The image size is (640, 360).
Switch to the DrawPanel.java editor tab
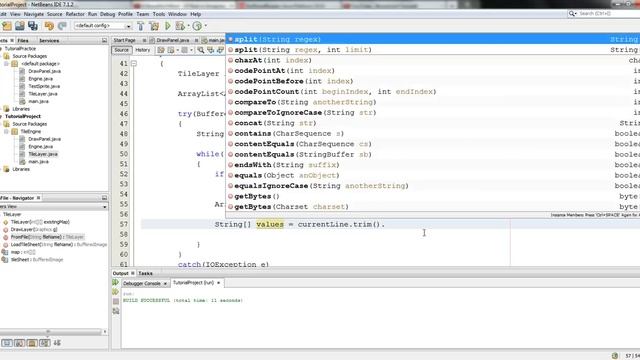pyautogui.click(x=173, y=40)
